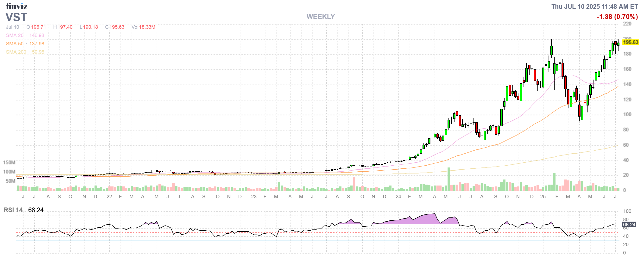Click the finviz logo
This screenshot has height=260, width=644.
(16, 6)
